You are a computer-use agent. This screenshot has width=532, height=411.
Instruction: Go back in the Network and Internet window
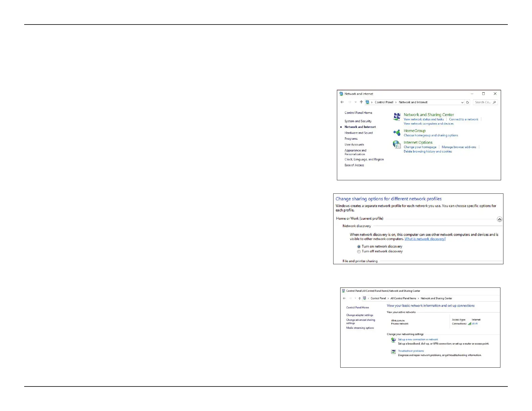point(342,102)
